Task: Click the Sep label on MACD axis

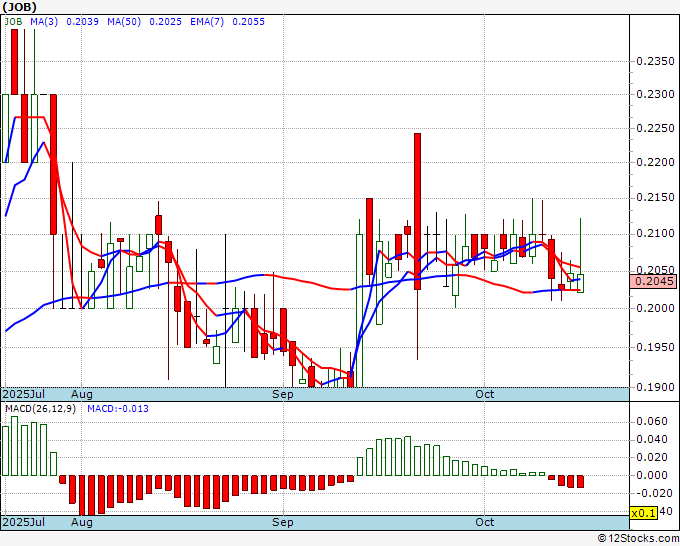Action: point(283,522)
